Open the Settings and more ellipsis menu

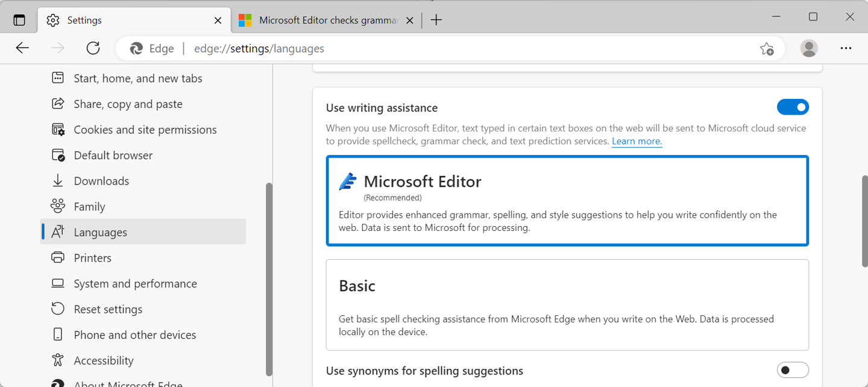click(846, 48)
